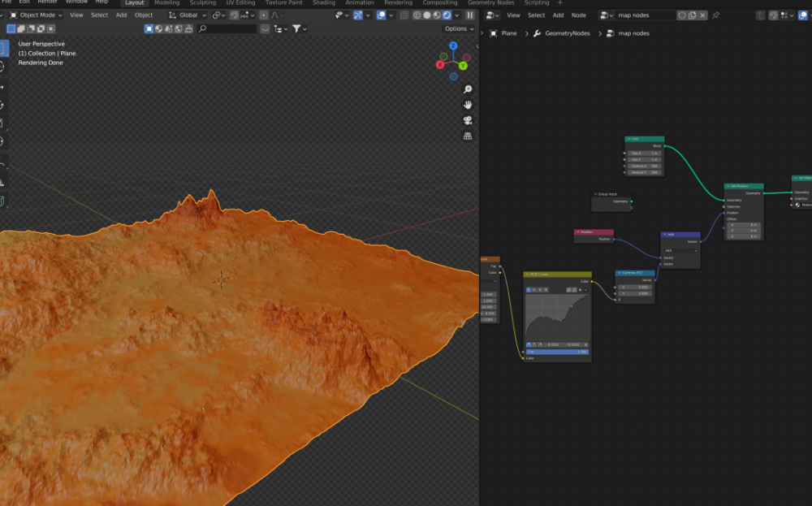Image resolution: width=812 pixels, height=506 pixels.
Task: Delete curve point X button in RGB Curves
Action: pyautogui.click(x=585, y=344)
